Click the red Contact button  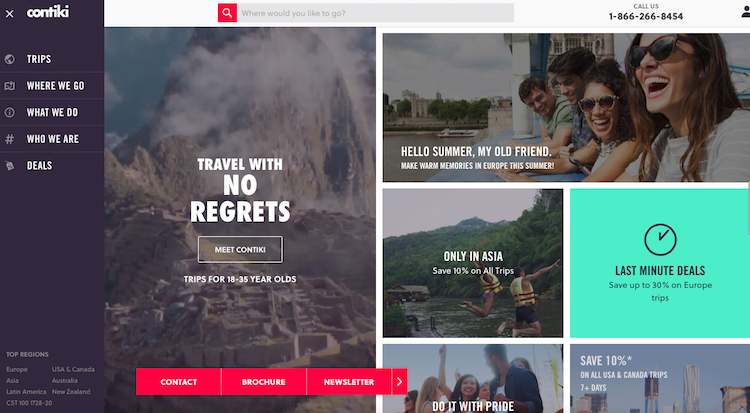(178, 381)
